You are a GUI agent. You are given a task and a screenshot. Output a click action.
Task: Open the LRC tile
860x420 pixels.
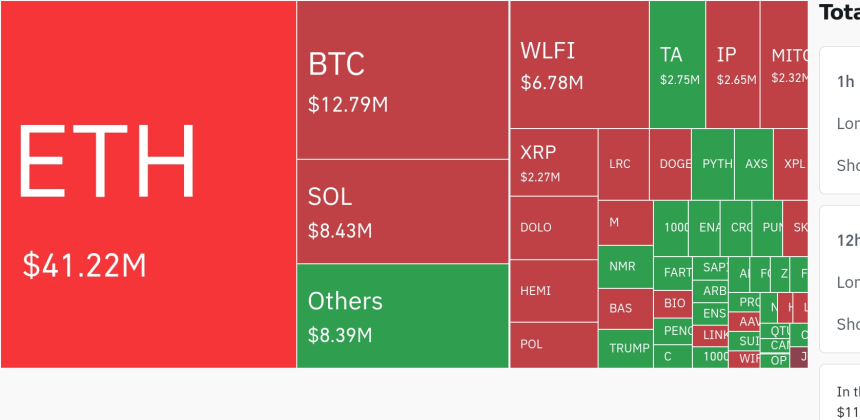tap(623, 164)
